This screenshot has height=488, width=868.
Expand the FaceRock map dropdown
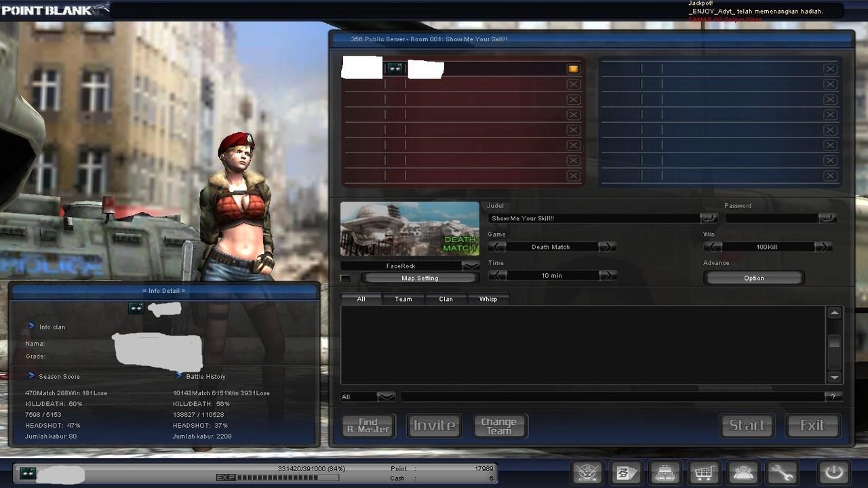click(x=470, y=266)
